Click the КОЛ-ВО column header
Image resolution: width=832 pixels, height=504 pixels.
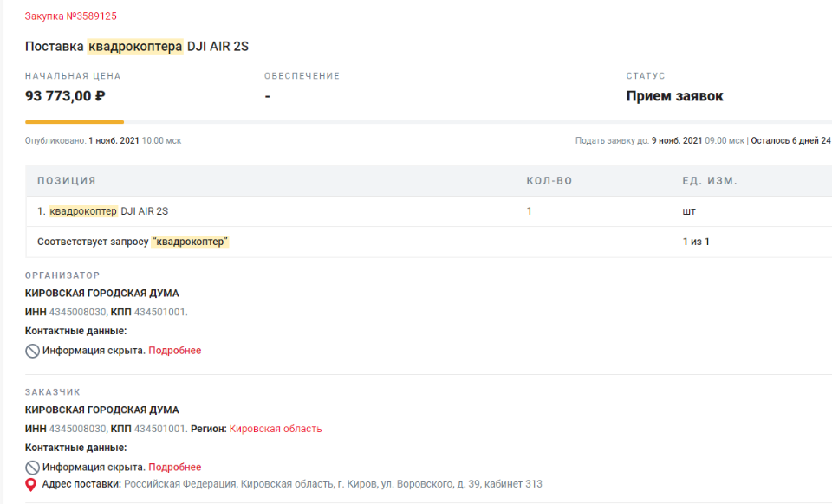(549, 181)
